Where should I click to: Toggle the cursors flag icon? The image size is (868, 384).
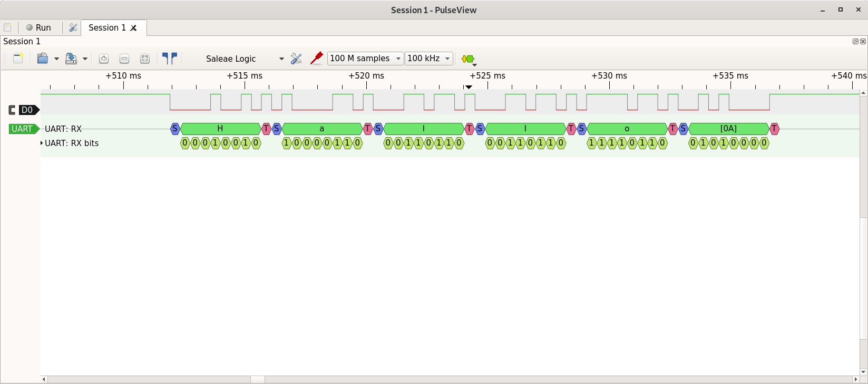(x=169, y=59)
